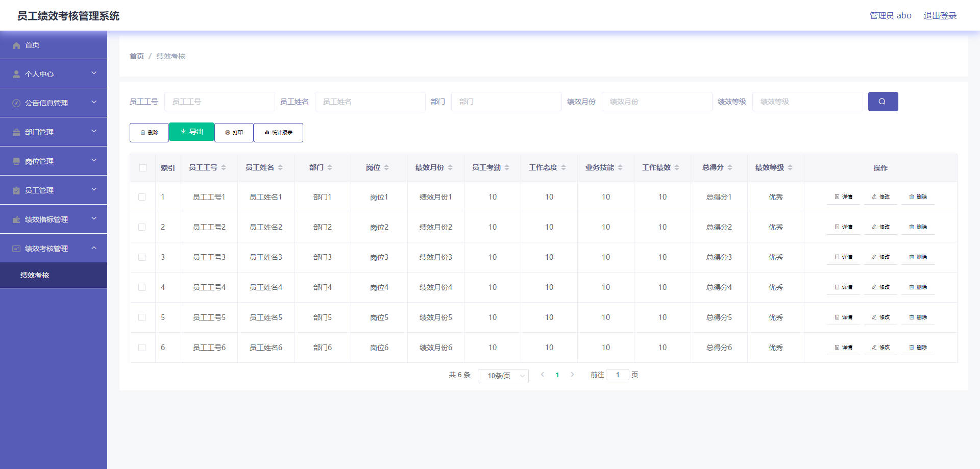This screenshot has width=980, height=469.
Task: Open 详情 for row 员工工号6
Action: [843, 348]
